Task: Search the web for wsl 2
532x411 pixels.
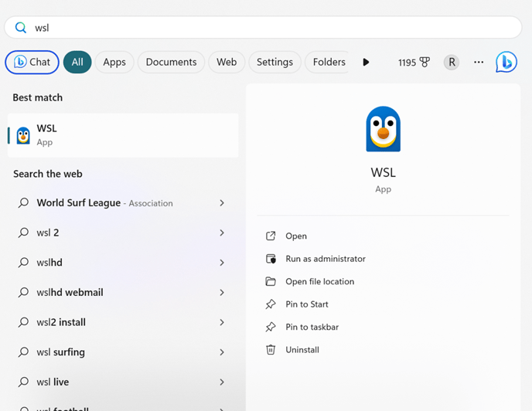Action: click(x=48, y=233)
